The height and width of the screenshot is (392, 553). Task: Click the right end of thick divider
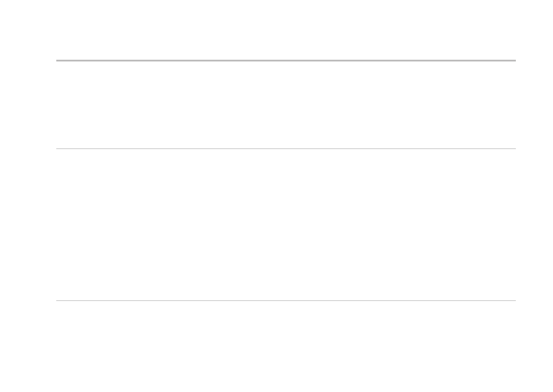tap(515, 61)
